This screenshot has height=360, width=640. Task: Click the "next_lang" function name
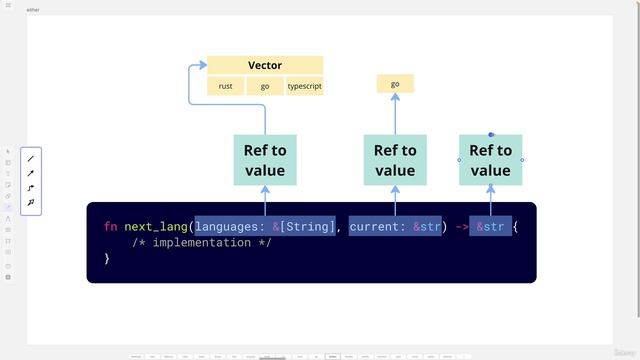156,227
